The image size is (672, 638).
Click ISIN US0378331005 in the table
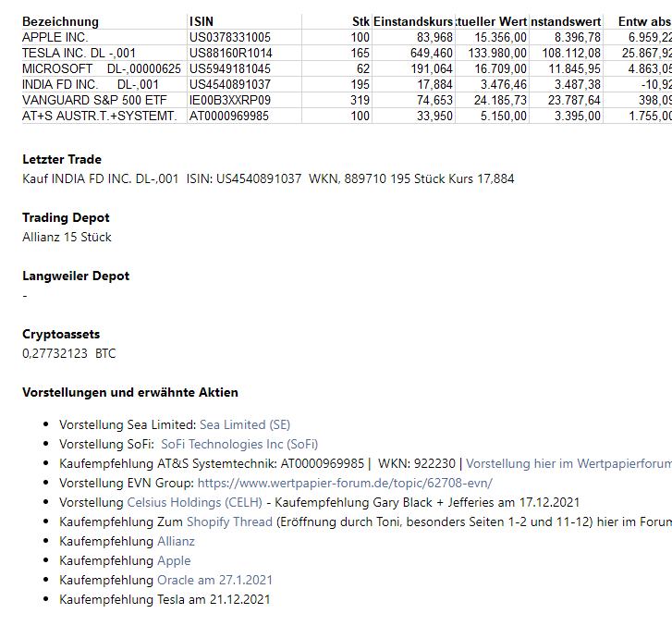tap(230, 37)
